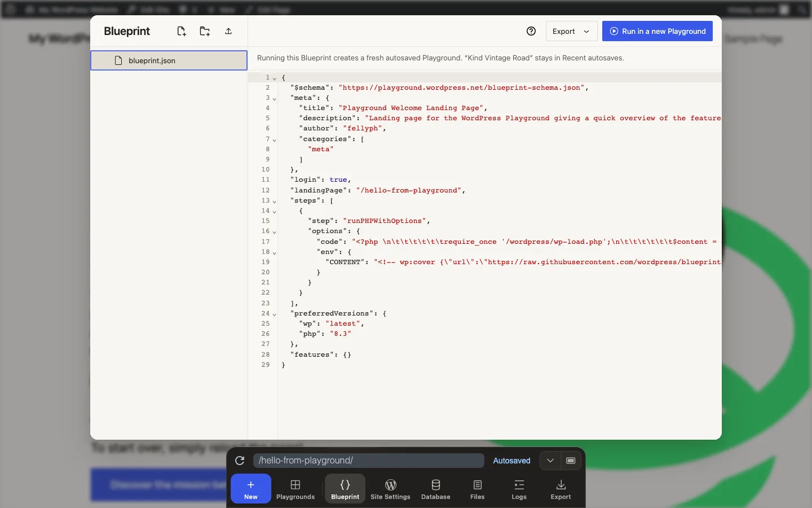The image size is (812, 508).
Task: Click line number 29 in the gutter
Action: tap(266, 365)
